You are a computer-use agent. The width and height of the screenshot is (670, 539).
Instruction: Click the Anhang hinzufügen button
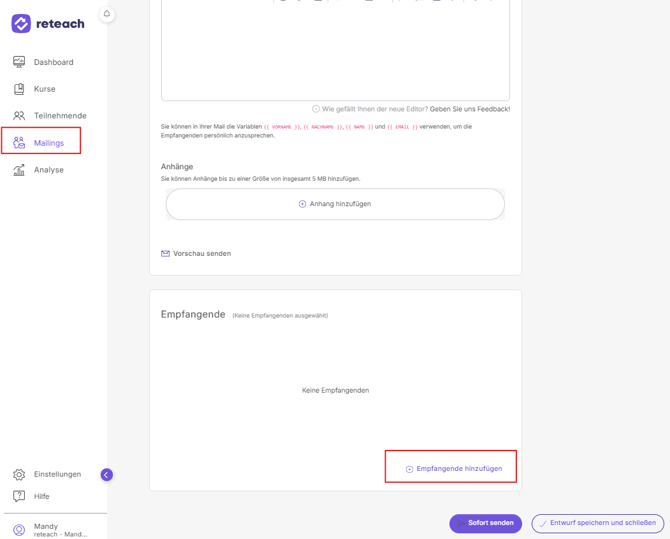pos(335,204)
